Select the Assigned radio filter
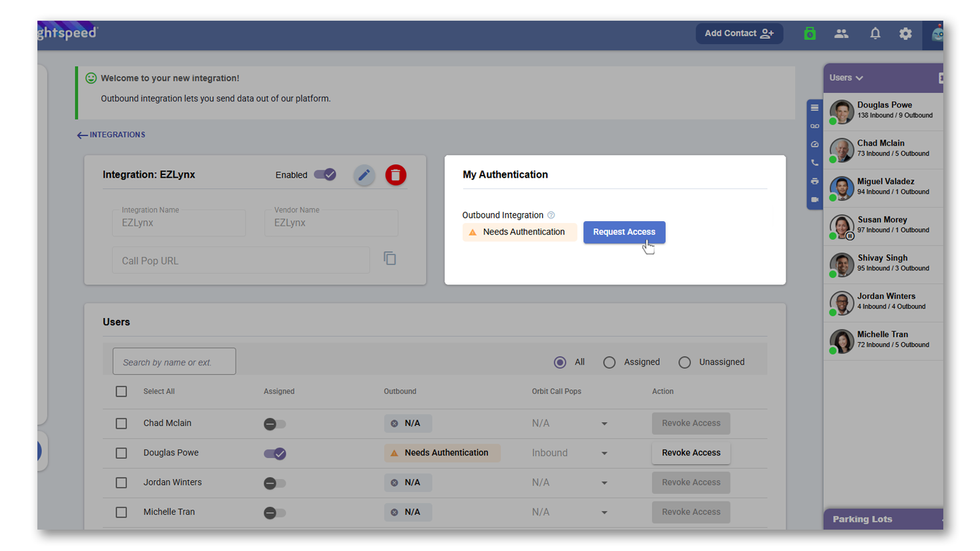The height and width of the screenshot is (551, 980). point(609,362)
